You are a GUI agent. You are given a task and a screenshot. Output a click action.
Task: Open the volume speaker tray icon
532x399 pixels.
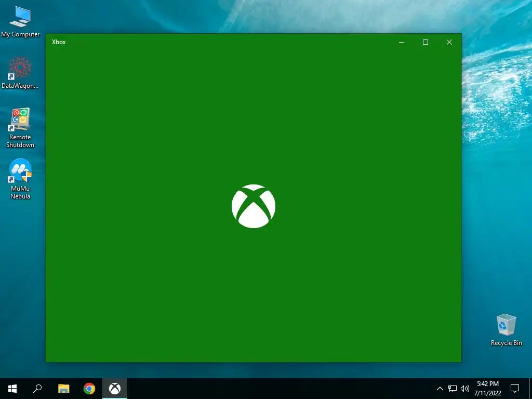465,389
